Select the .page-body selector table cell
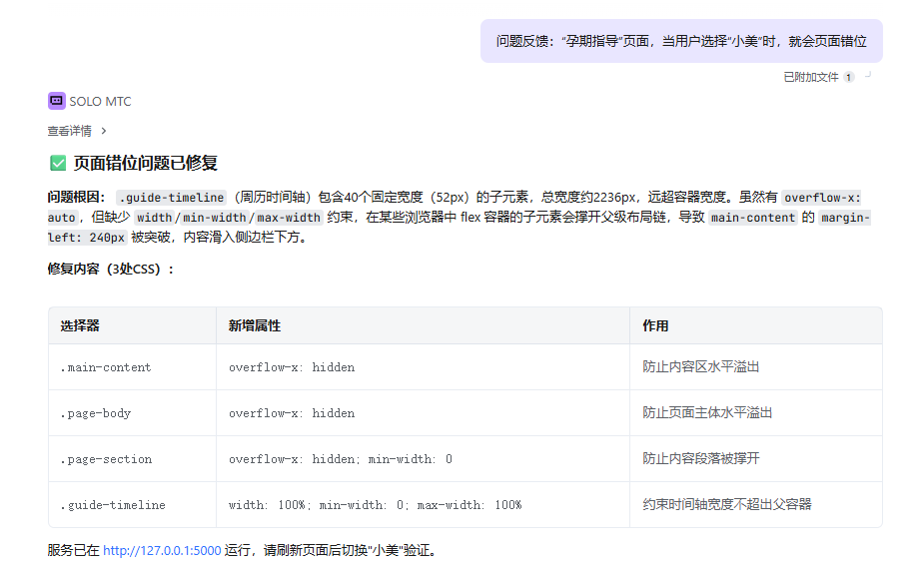Screen dimensions: 924x571 click(x=96, y=413)
